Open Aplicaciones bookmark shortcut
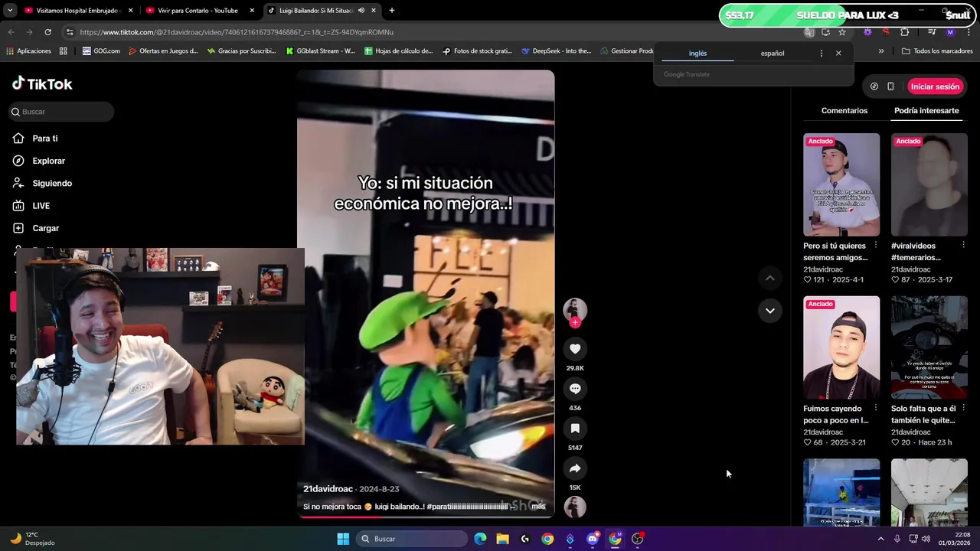 [29, 51]
